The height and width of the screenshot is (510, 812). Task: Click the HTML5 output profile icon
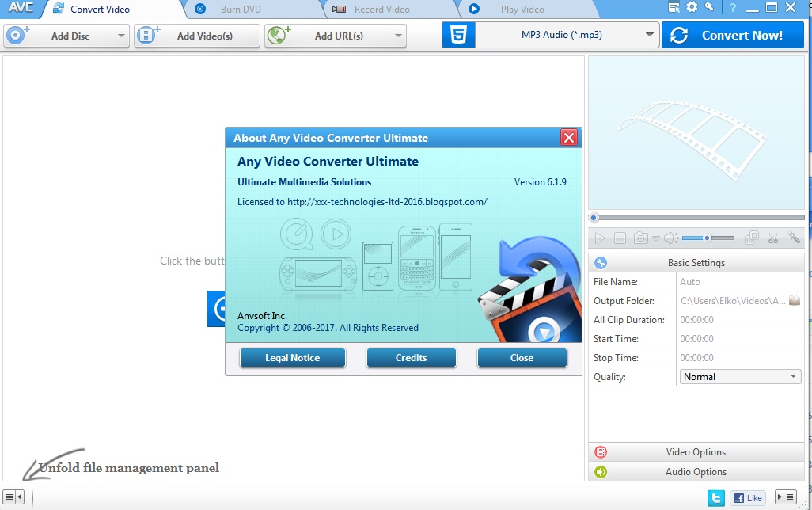tap(458, 35)
